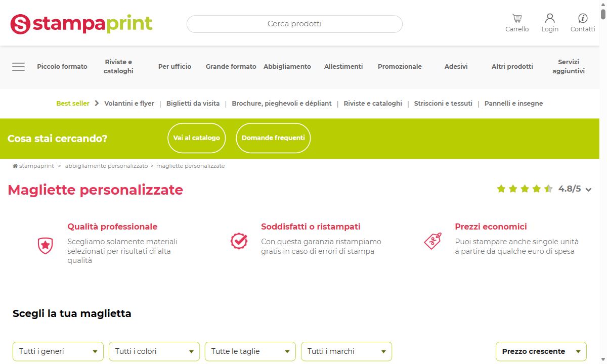
Task: Click Domande frequenti button
Action: click(x=273, y=138)
